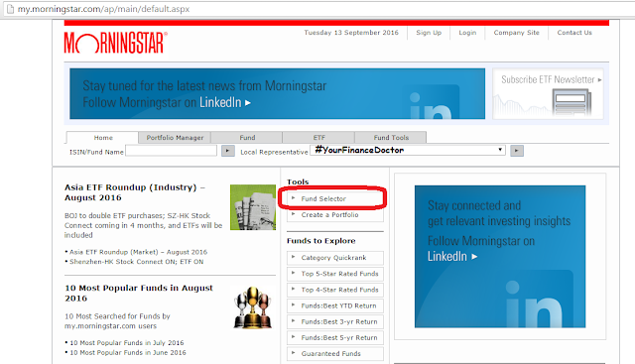The image size is (635, 364).
Task: Open Asia ETF Roundup (Market) August 2016 link
Action: pyautogui.click(x=138, y=252)
